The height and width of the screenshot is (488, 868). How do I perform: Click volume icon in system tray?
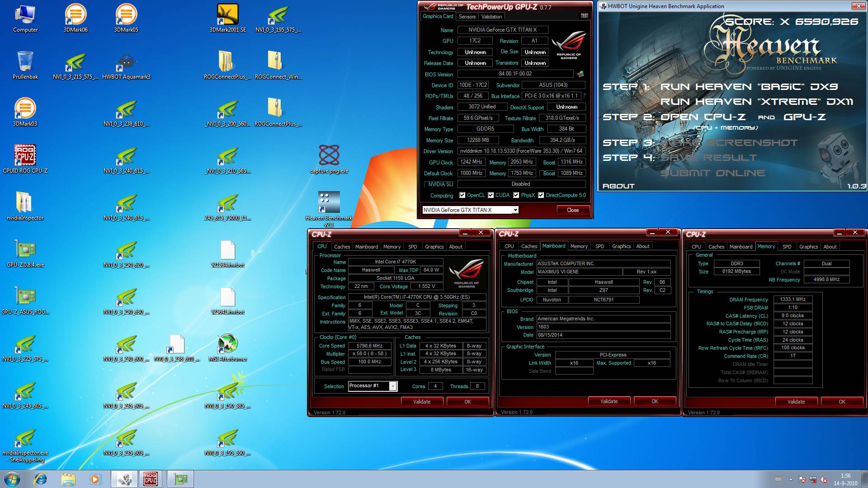point(824,480)
